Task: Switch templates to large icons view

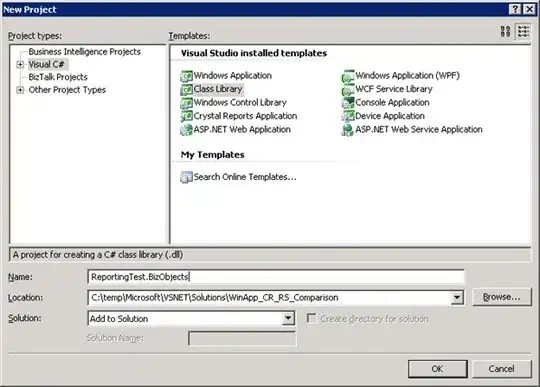Action: 505,31
